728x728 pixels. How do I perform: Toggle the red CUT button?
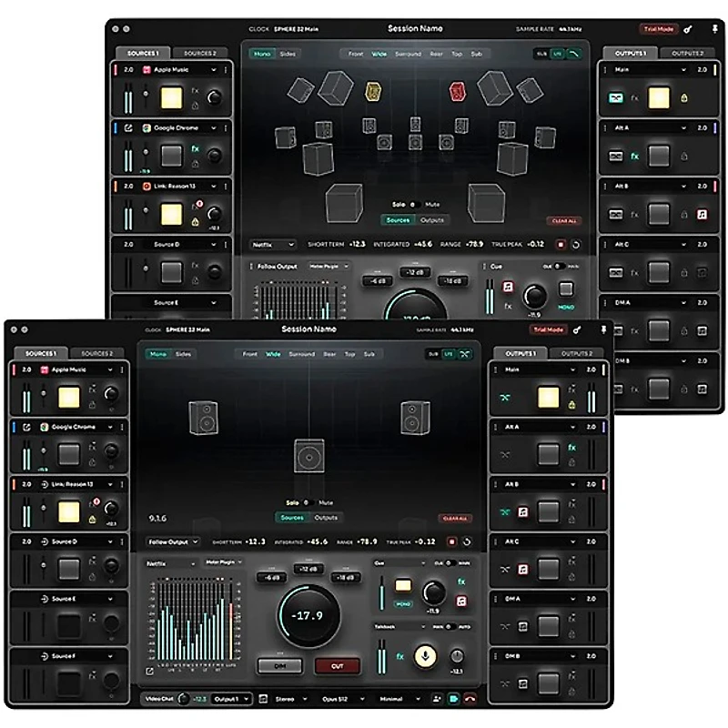point(337,665)
